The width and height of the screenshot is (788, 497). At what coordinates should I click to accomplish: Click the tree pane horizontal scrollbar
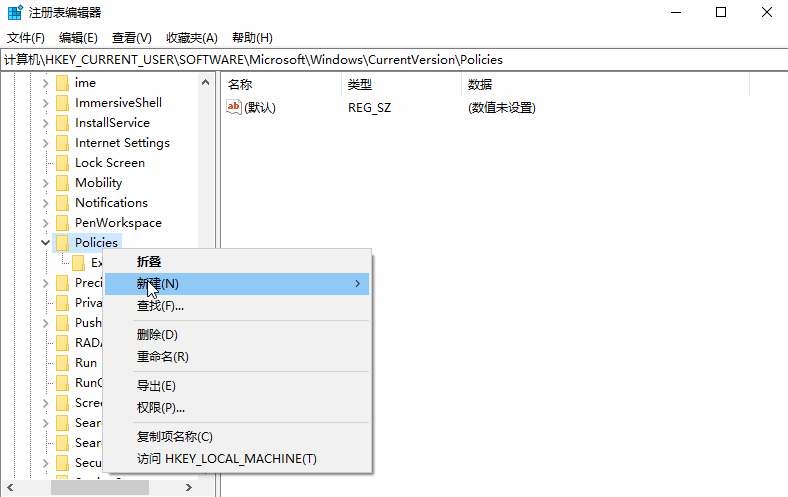100,487
